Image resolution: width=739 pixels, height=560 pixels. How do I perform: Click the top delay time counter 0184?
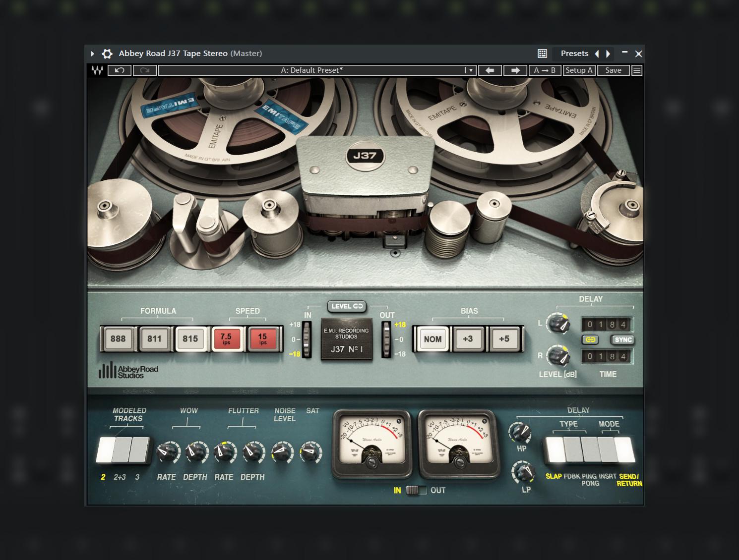point(606,325)
